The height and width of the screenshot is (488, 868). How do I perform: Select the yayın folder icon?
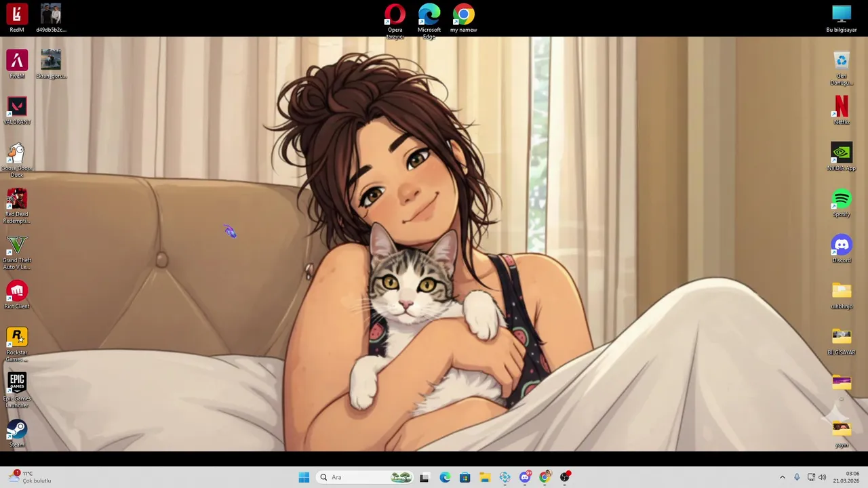(842, 433)
